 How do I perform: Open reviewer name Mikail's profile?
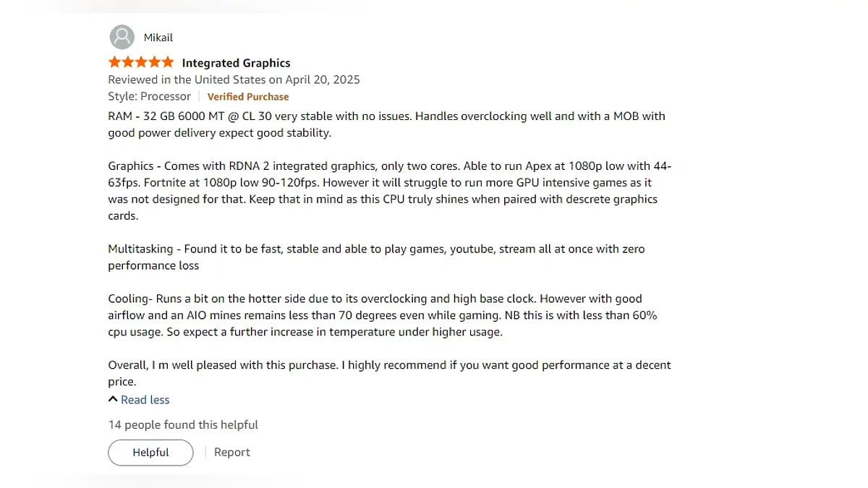(x=158, y=38)
